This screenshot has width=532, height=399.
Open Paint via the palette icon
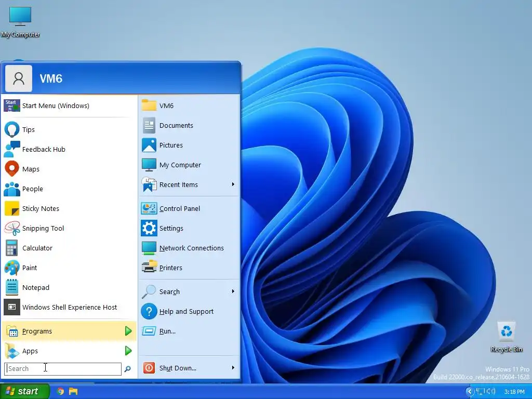12,268
